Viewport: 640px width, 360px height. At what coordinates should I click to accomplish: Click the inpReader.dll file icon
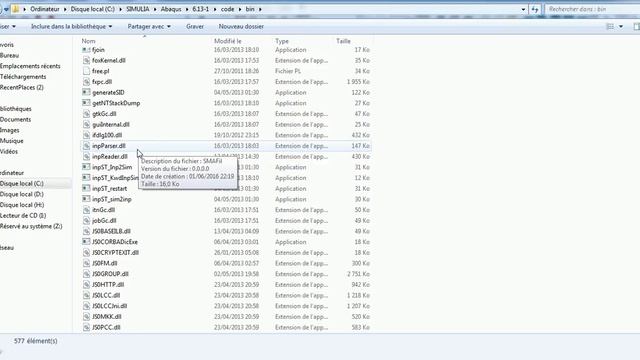tap(86, 156)
